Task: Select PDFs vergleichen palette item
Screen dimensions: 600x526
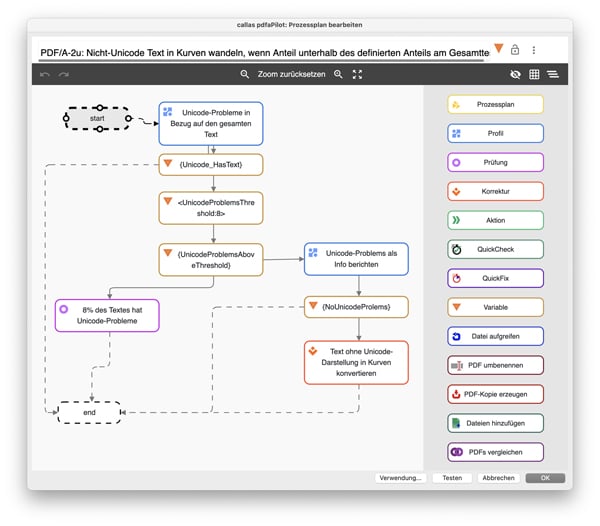Action: (x=496, y=452)
